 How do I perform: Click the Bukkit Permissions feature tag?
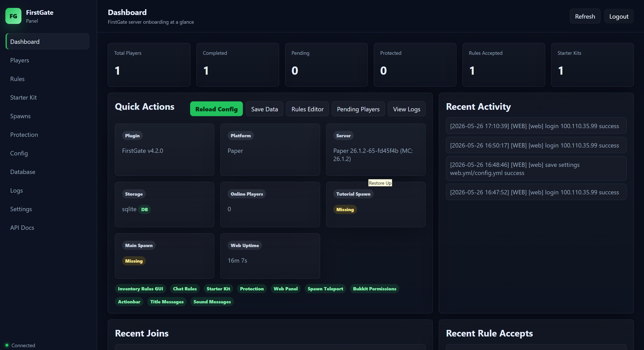click(x=374, y=289)
